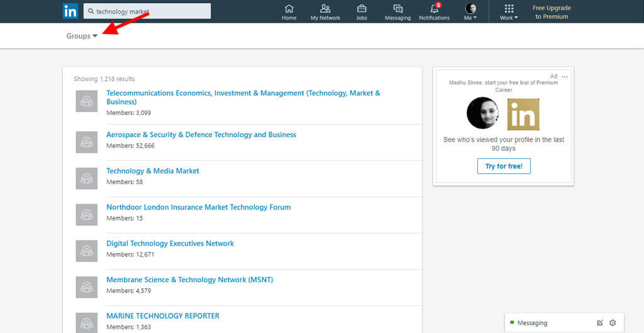Viewport: 644px width, 333px height.
Task: Open Digital Technology Executives Network group
Action: (x=170, y=243)
